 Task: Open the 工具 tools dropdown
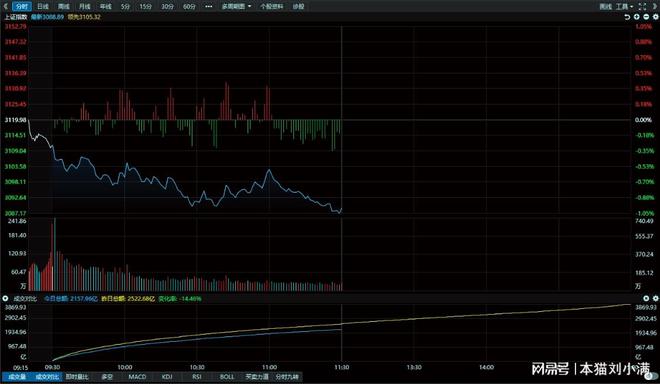(x=624, y=6)
